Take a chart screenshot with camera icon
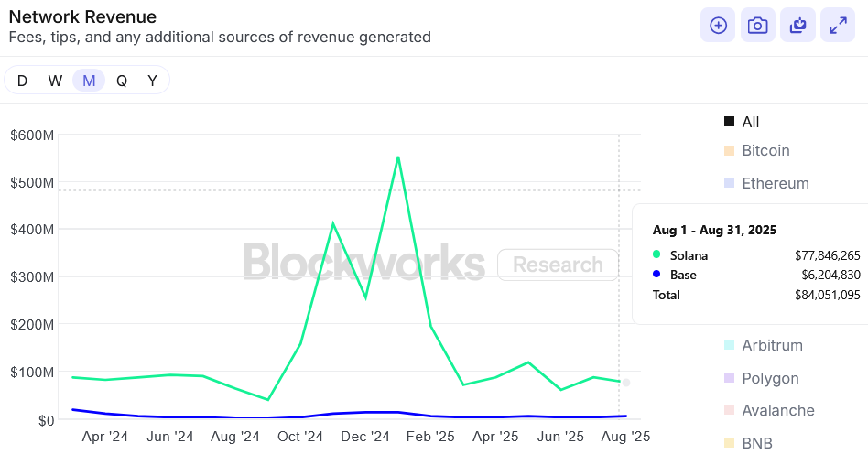The image size is (868, 454). 758,25
